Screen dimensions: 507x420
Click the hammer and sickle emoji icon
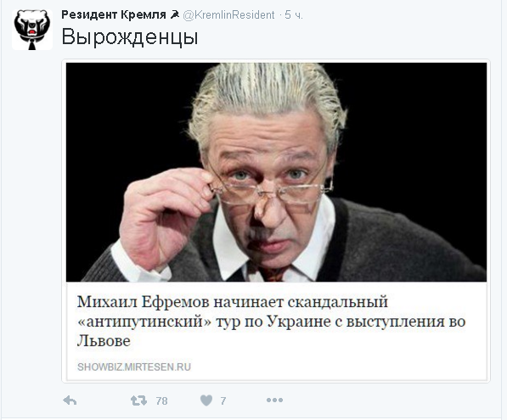pyautogui.click(x=175, y=14)
